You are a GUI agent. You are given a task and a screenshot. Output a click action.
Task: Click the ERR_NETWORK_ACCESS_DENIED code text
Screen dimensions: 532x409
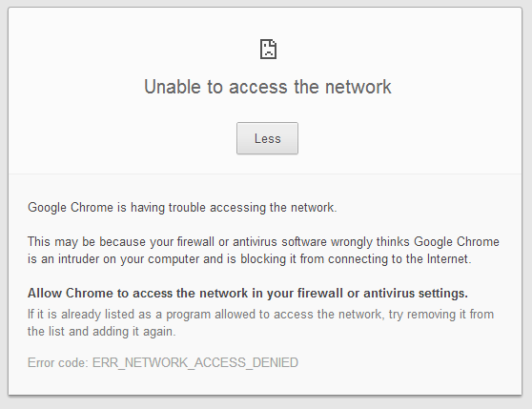(195, 363)
